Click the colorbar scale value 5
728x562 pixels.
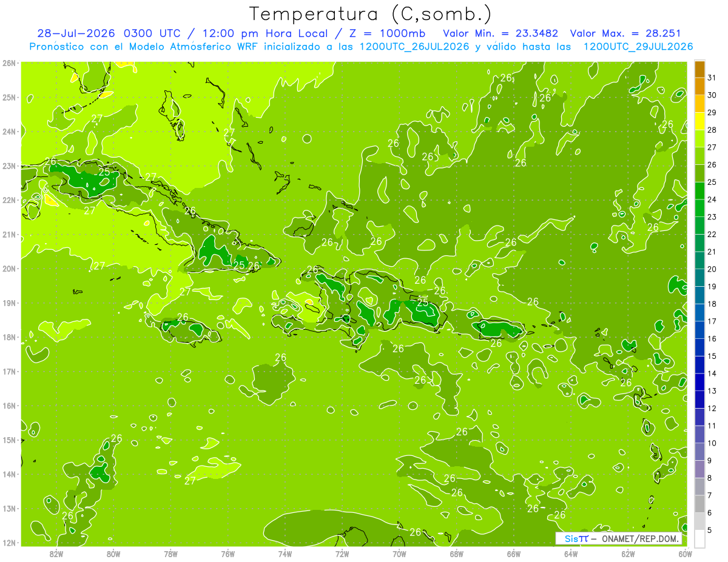pyautogui.click(x=710, y=530)
